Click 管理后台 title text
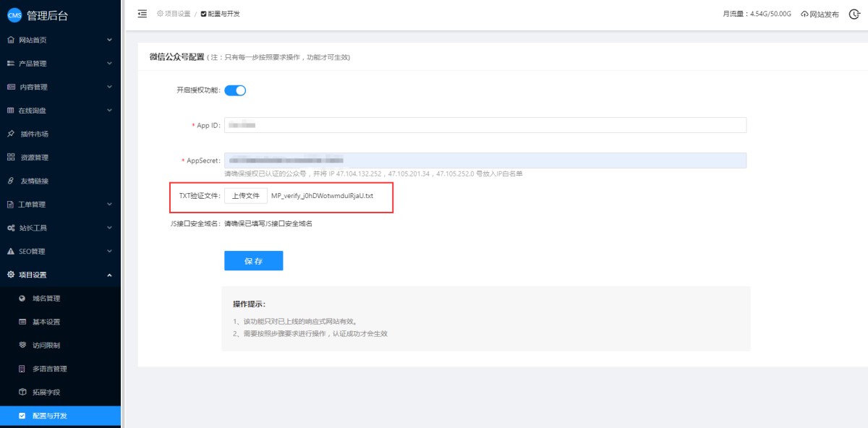The image size is (868, 428). coord(48,16)
